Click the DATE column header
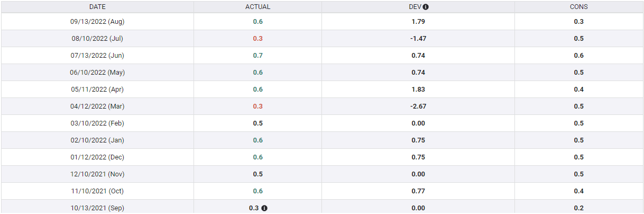644x214 pixels. coord(97,7)
